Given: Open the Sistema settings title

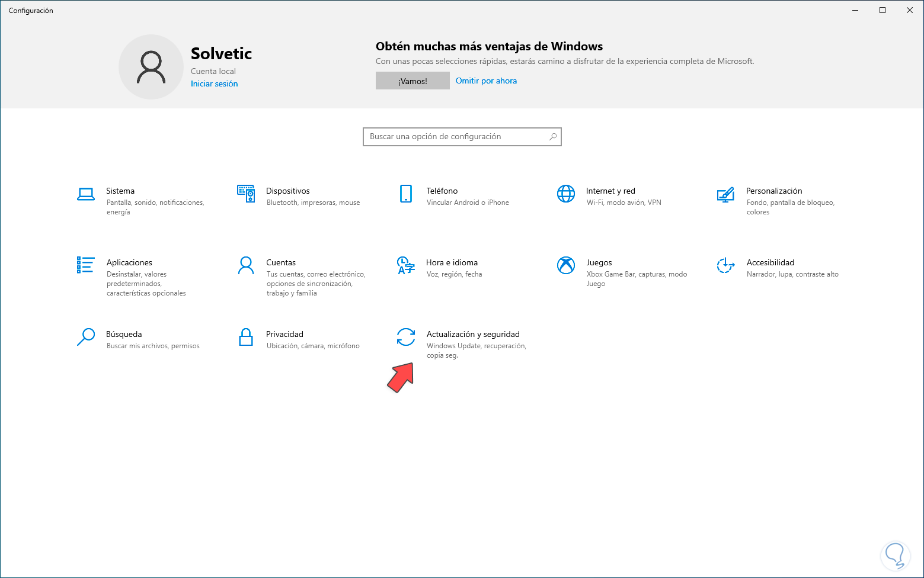Looking at the screenshot, I should coord(120,191).
